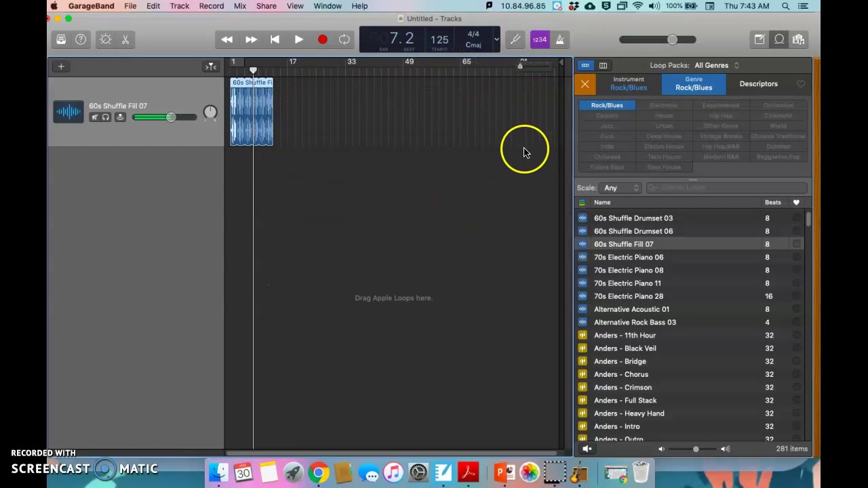Viewport: 868px width, 488px height.
Task: Open the Mix menu
Action: coord(240,6)
